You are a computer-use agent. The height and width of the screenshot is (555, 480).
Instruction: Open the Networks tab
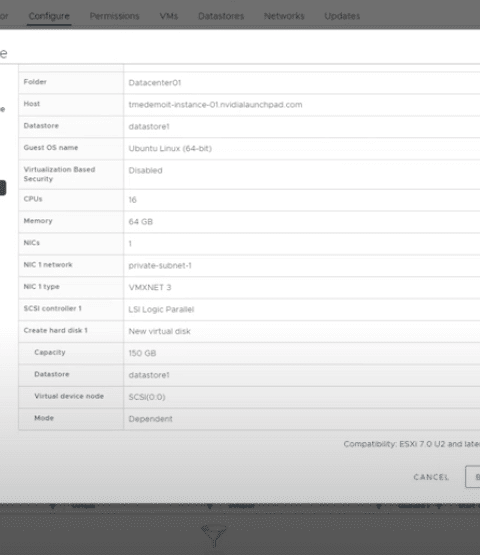point(284,16)
